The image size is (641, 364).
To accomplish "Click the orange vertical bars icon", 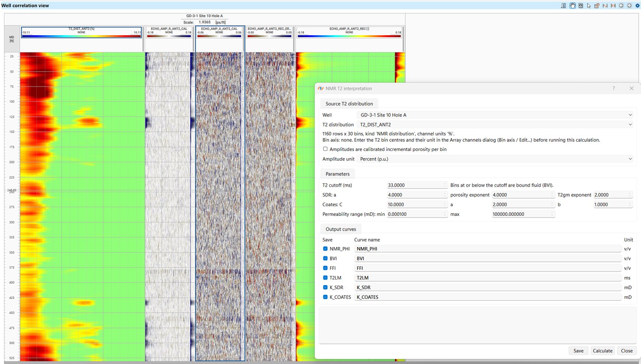I will click(x=613, y=6).
